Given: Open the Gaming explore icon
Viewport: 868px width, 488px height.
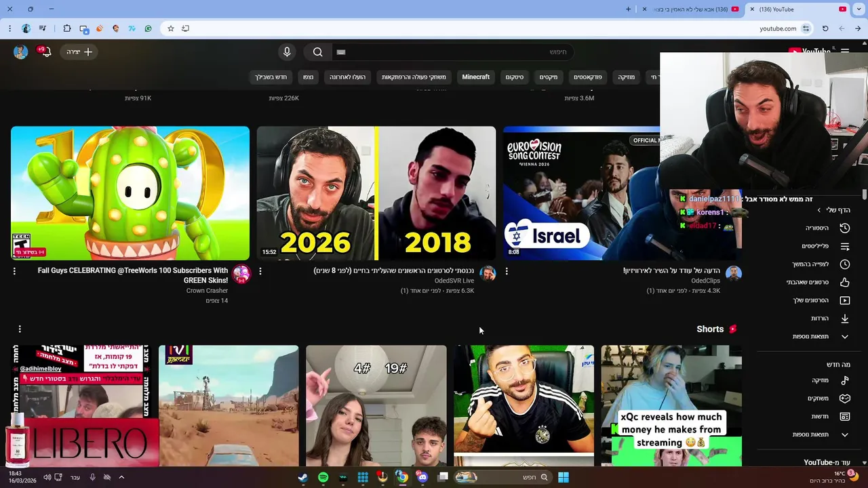Looking at the screenshot, I should [845, 399].
